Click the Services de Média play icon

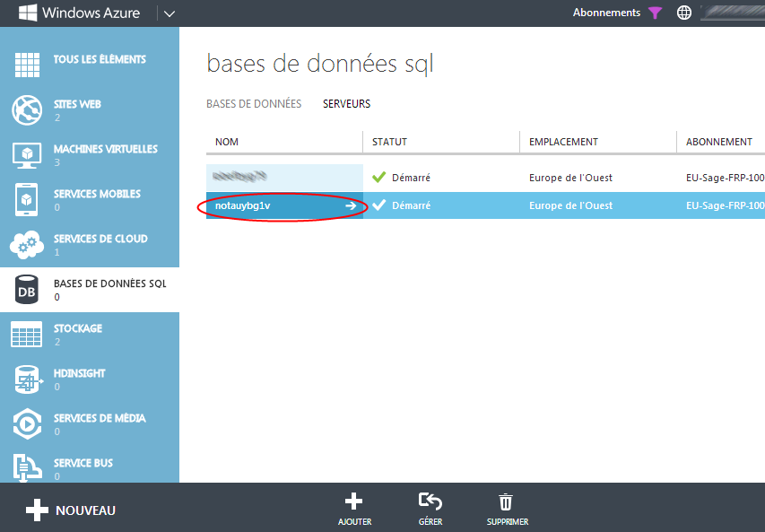coord(27,424)
